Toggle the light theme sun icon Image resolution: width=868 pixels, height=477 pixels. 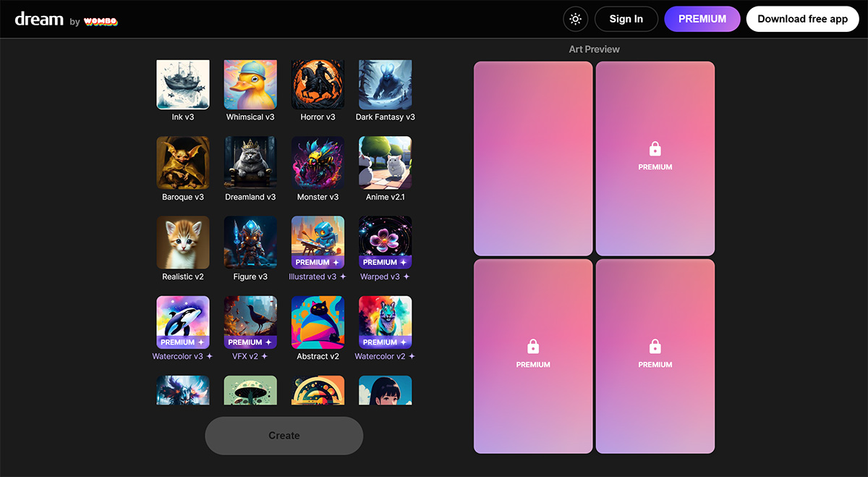click(575, 19)
